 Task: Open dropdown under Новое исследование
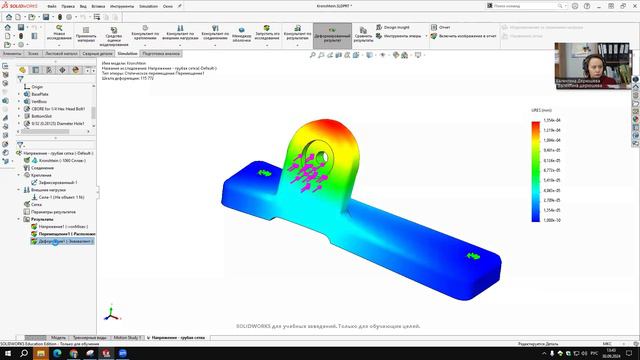59,45
